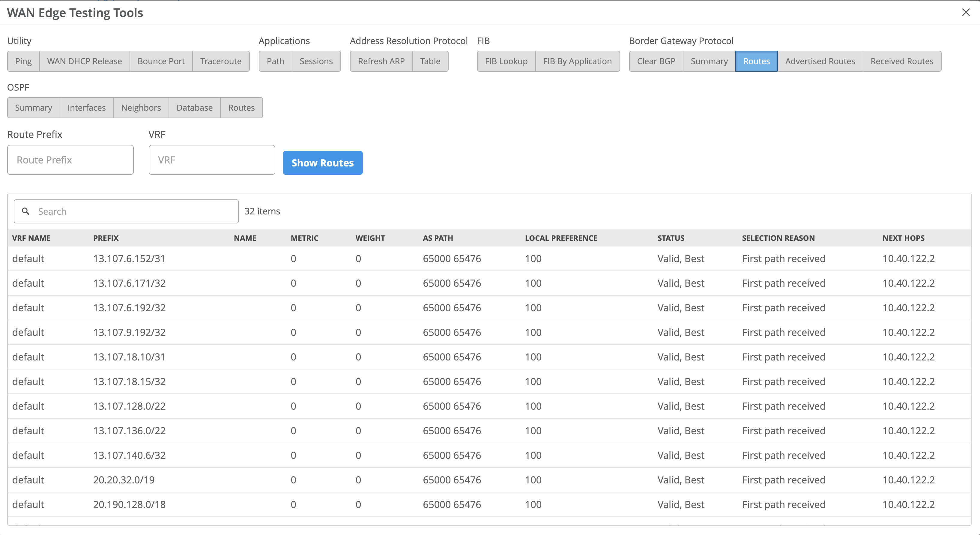Screen dimensions: 980x535
Task: Open the FIB Lookup tool
Action: click(x=506, y=61)
